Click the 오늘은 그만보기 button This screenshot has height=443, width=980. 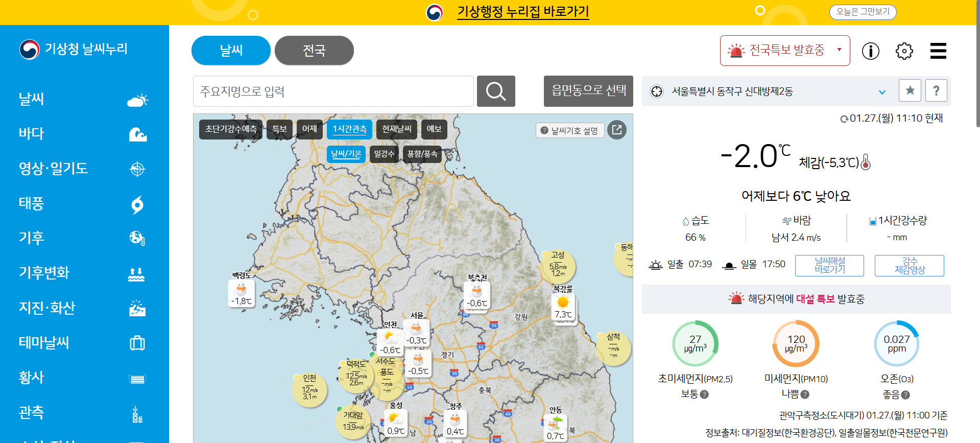(863, 12)
